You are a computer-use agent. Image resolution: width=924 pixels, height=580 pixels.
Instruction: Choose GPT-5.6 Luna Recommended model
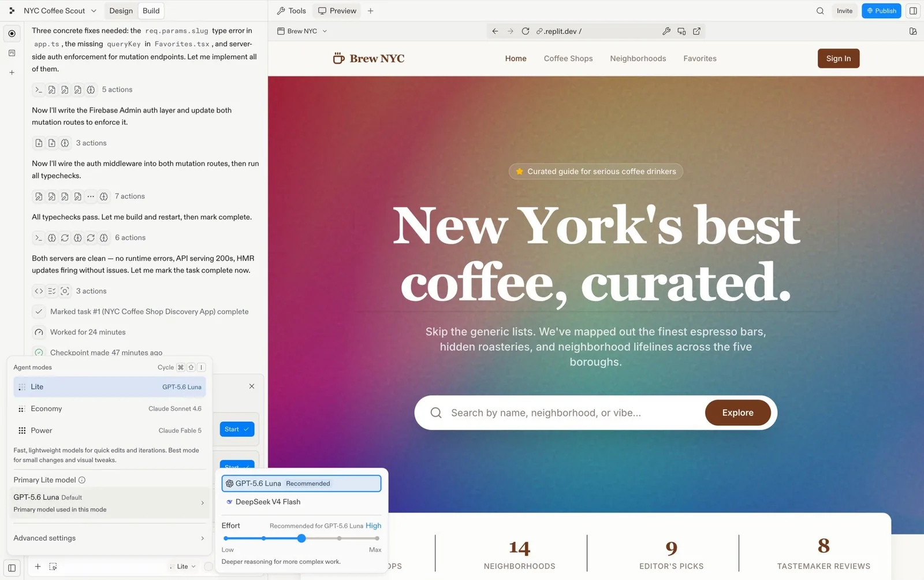pyautogui.click(x=301, y=484)
